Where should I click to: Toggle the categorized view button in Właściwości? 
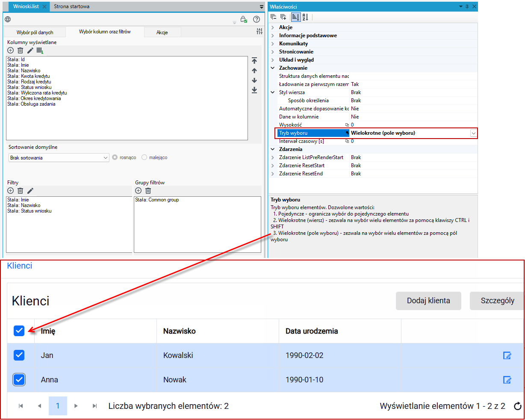click(295, 17)
